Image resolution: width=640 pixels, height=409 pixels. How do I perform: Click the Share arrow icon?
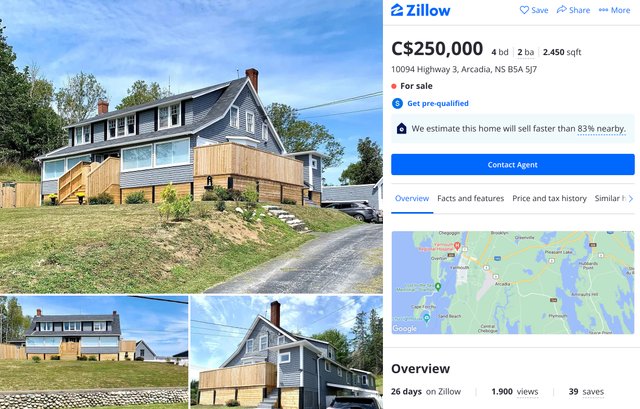(562, 9)
